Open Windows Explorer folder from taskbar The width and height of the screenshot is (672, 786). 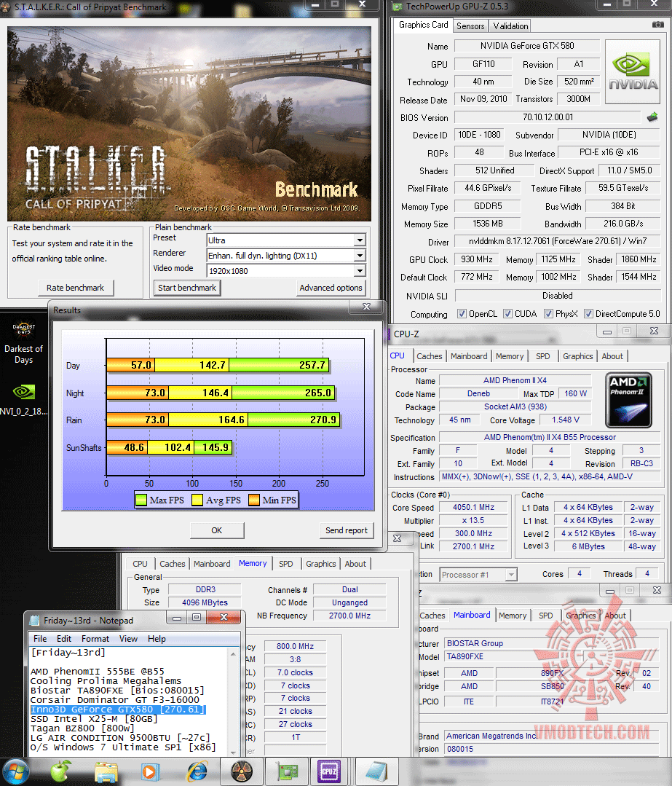tap(106, 772)
